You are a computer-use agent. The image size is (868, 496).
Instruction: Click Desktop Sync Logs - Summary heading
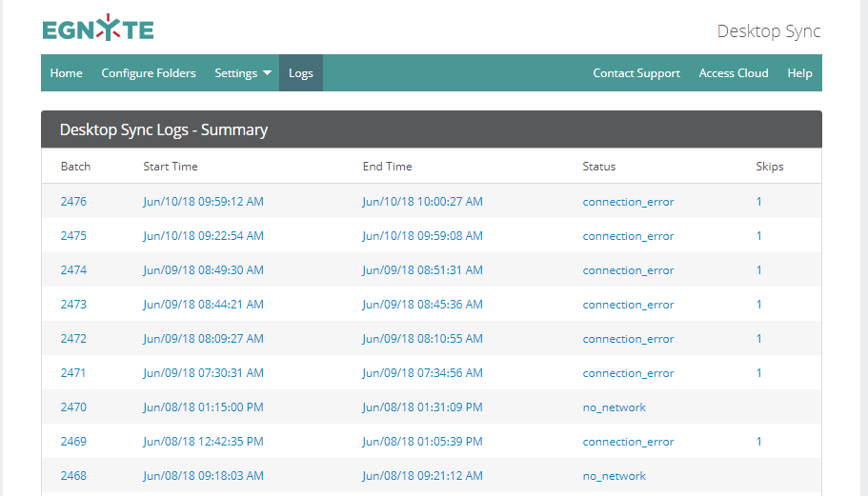pos(164,129)
